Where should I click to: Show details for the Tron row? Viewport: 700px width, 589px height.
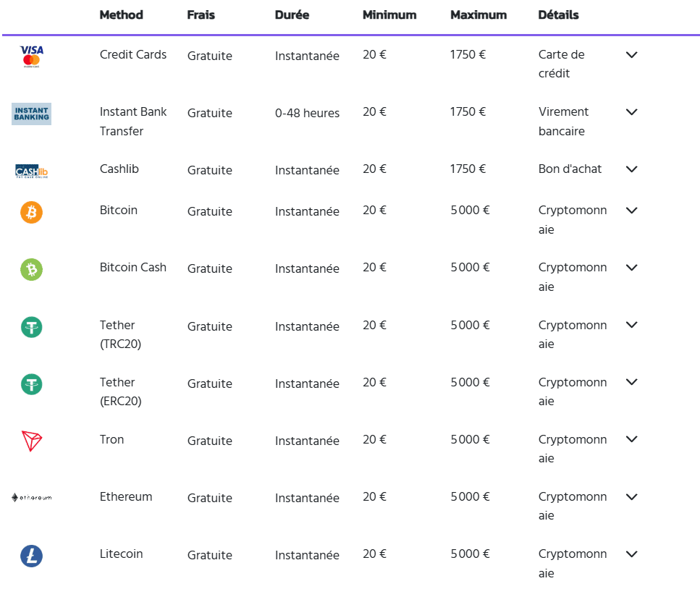[x=631, y=439]
